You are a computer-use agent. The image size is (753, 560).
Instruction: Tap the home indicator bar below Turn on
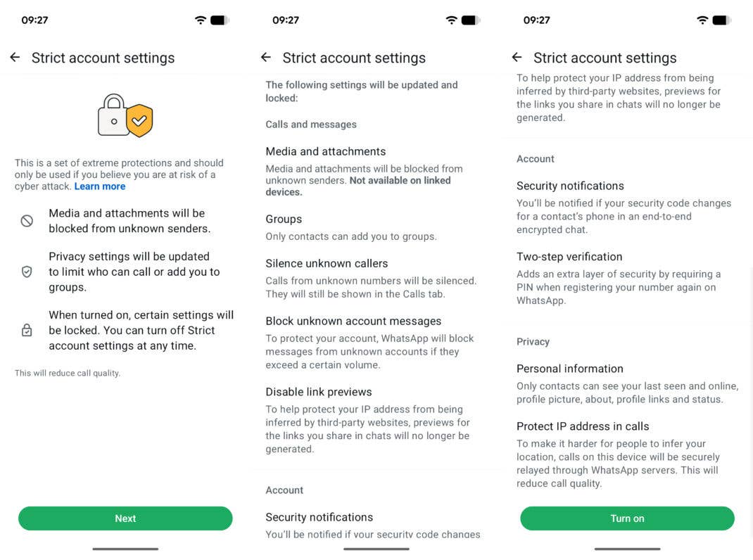point(627,547)
